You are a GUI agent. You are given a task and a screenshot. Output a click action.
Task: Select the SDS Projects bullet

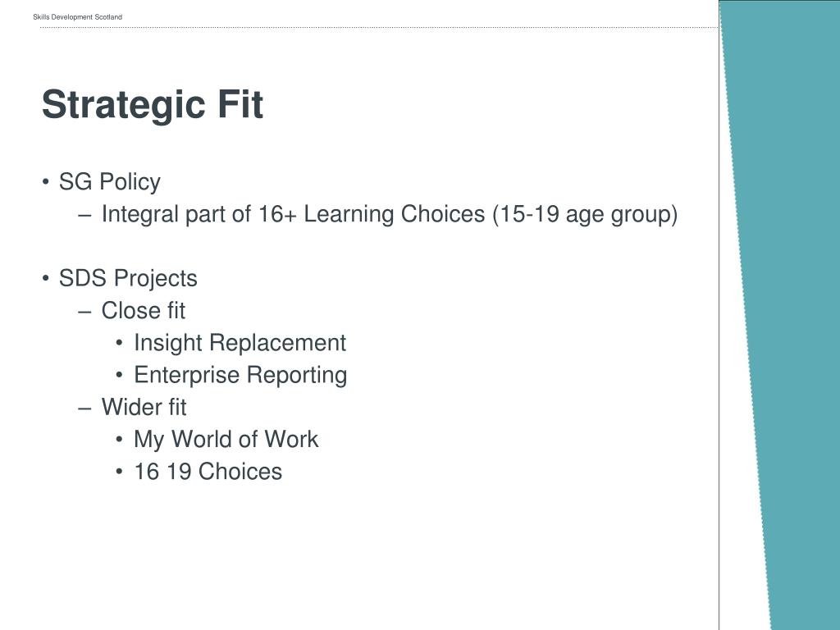tap(128, 279)
